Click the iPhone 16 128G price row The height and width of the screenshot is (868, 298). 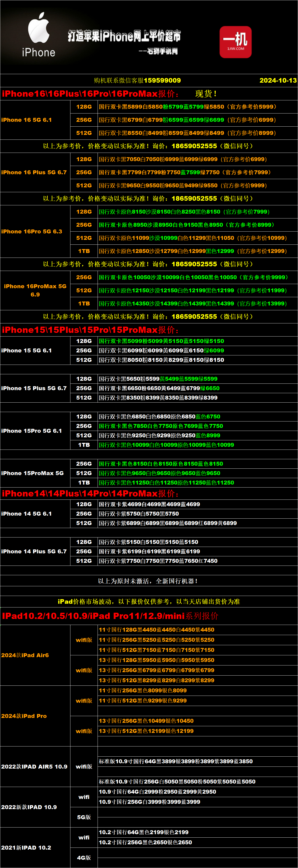(198, 107)
